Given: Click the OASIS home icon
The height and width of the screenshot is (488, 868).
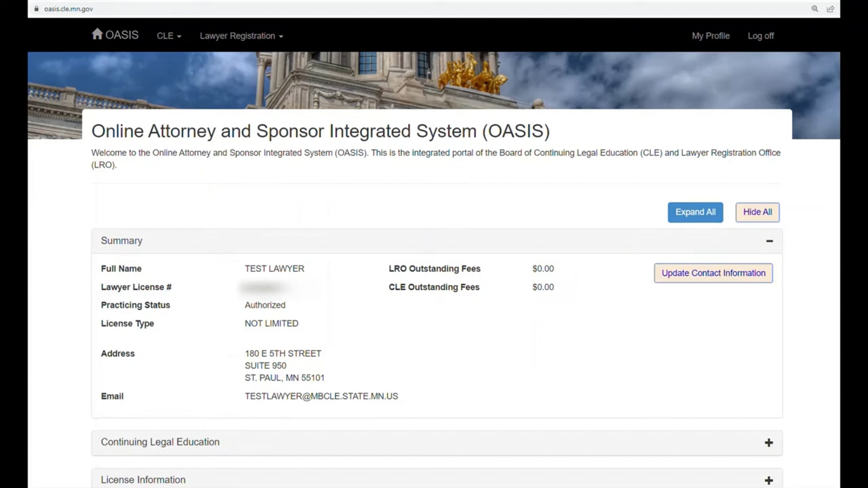Looking at the screenshot, I should (x=97, y=34).
